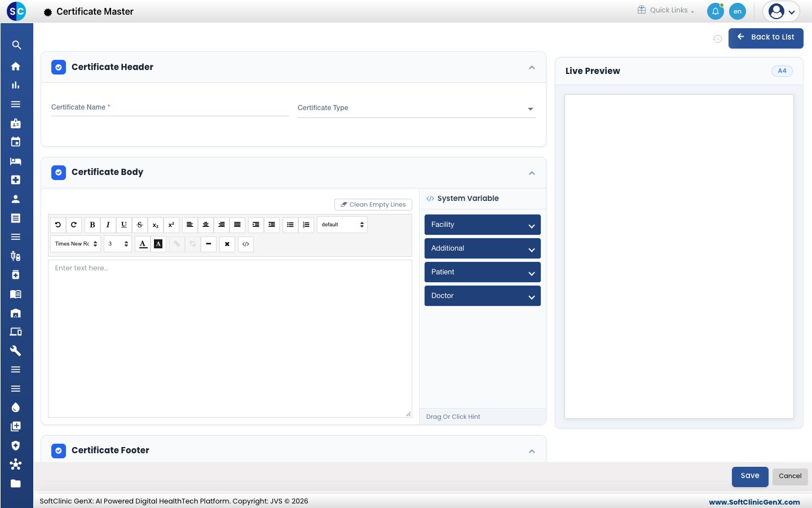Open the Quick Links menu

point(666,10)
